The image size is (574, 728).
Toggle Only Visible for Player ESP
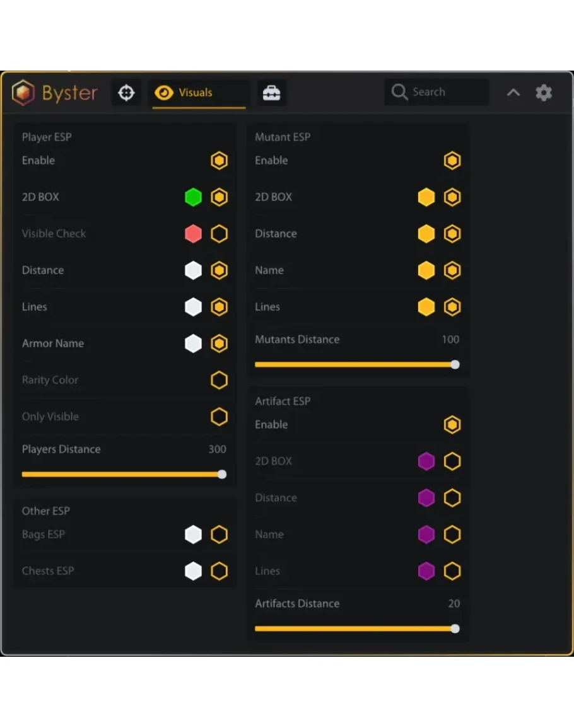[x=219, y=417]
